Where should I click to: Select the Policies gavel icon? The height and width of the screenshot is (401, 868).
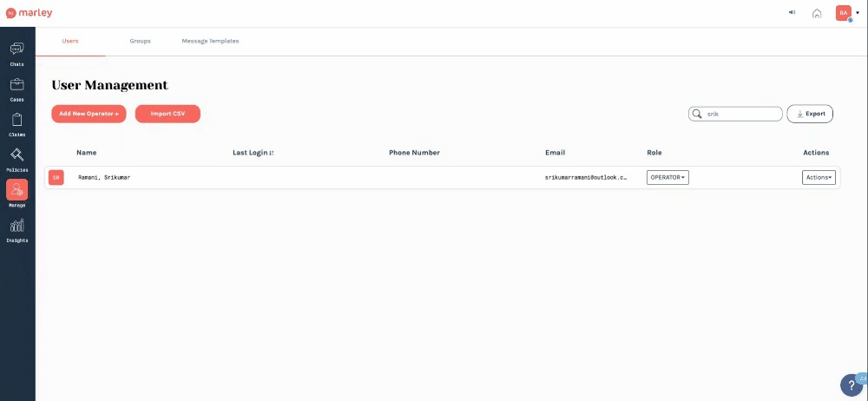(x=17, y=157)
